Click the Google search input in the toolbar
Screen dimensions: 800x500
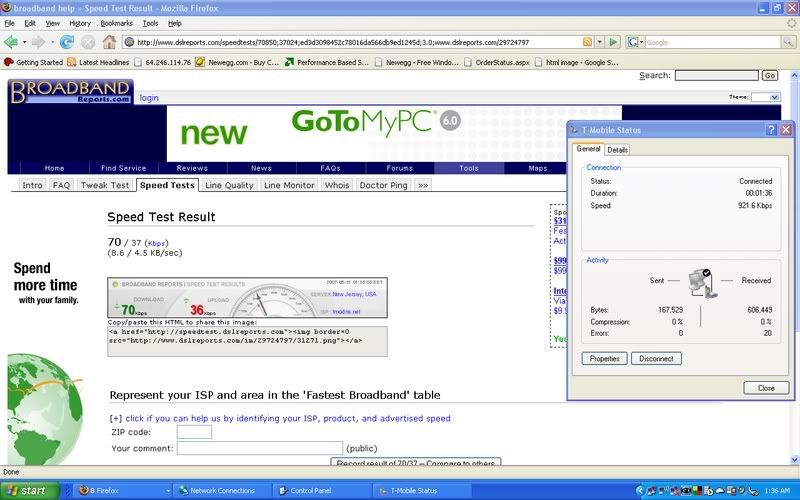(713, 42)
